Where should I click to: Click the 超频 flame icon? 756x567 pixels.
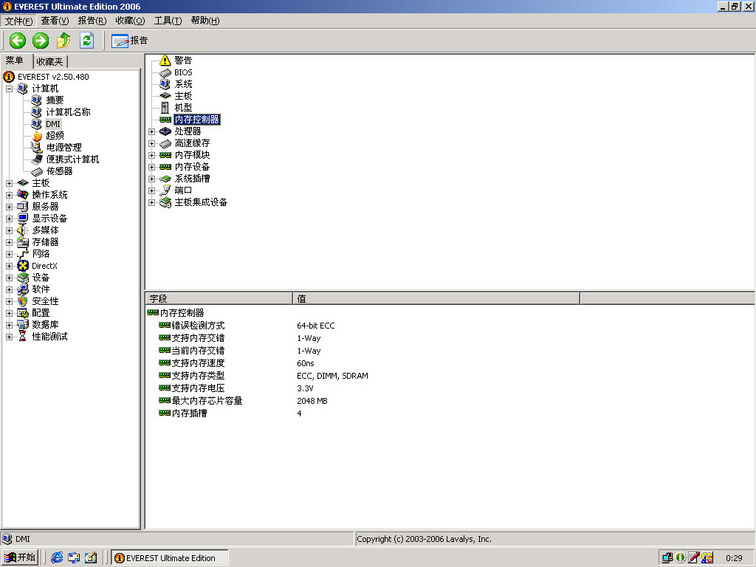37,136
